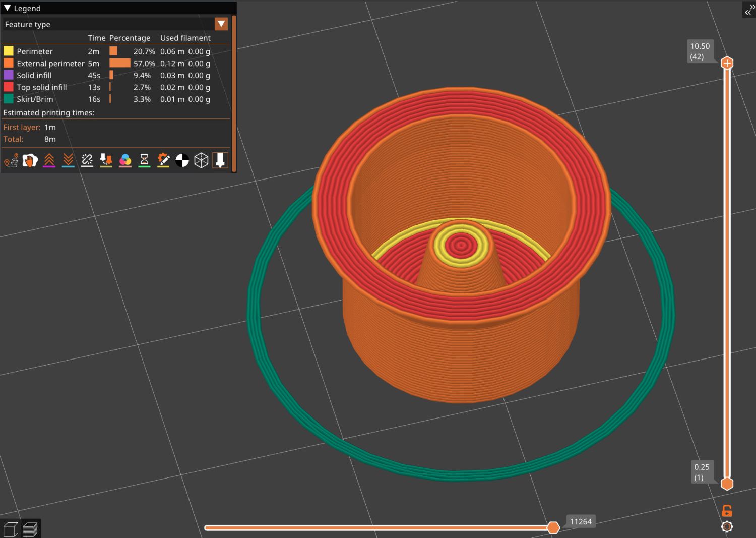This screenshot has width=756, height=538.
Task: Toggle tool marker arrow icon
Action: pos(220,160)
